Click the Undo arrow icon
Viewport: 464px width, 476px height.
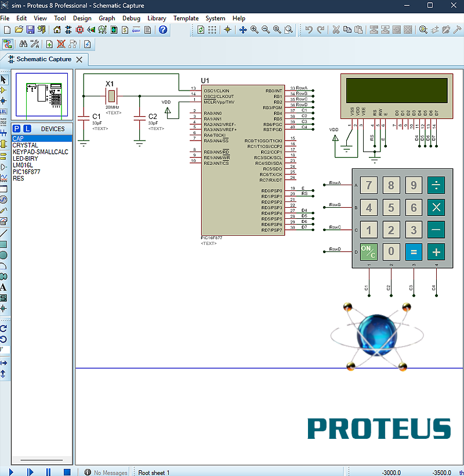309,30
